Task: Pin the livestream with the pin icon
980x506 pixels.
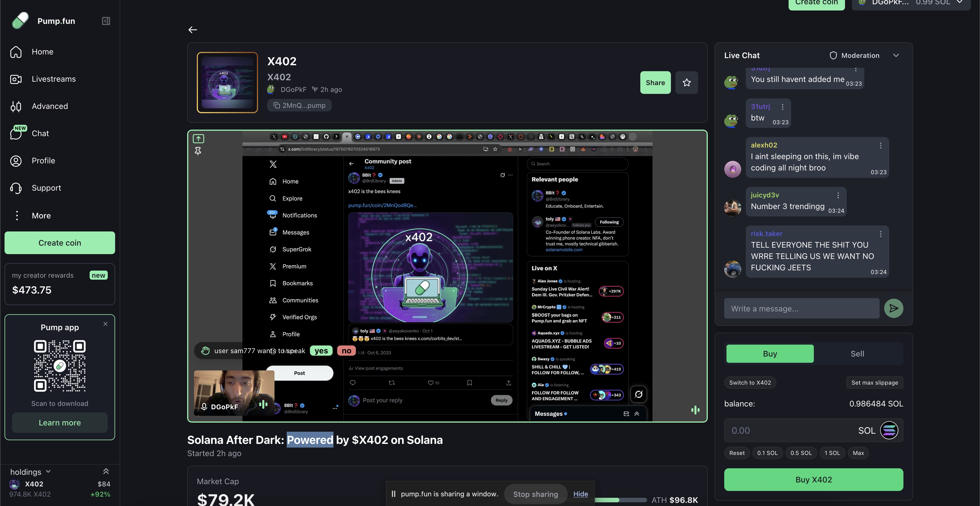Action: [198, 151]
